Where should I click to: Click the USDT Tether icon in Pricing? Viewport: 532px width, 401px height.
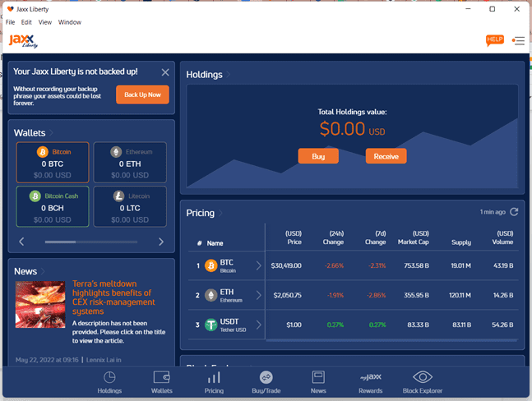click(x=211, y=325)
